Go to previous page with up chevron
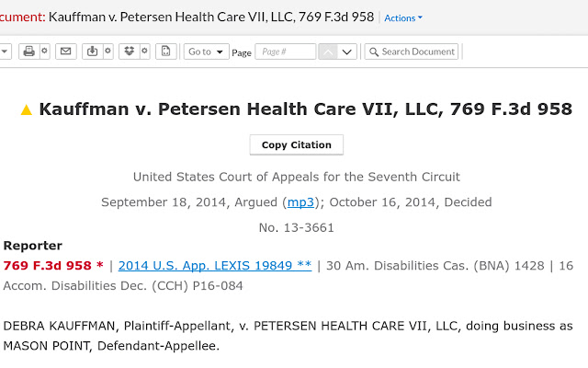The height and width of the screenshot is (368, 588). pyautogui.click(x=328, y=52)
